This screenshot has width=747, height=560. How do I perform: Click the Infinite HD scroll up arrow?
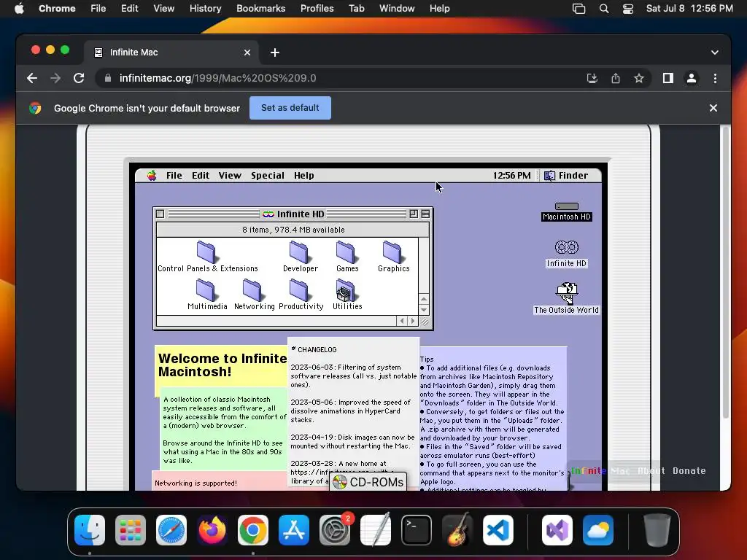pyautogui.click(x=424, y=299)
